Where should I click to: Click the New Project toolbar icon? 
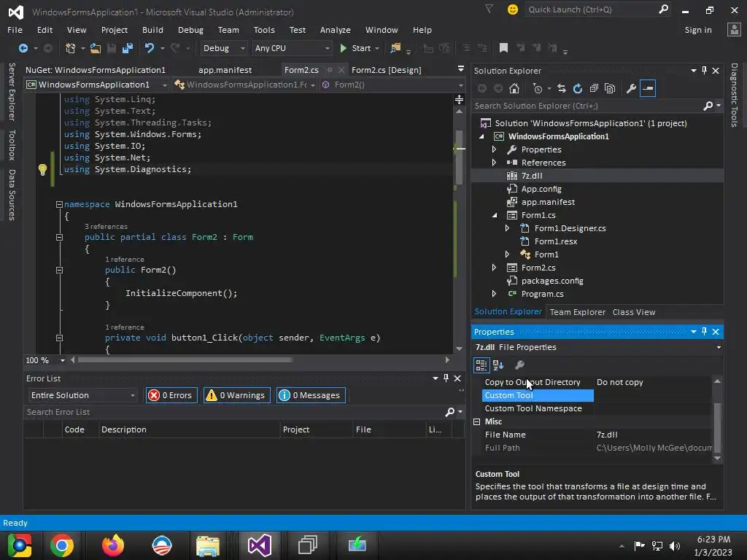(x=71, y=48)
